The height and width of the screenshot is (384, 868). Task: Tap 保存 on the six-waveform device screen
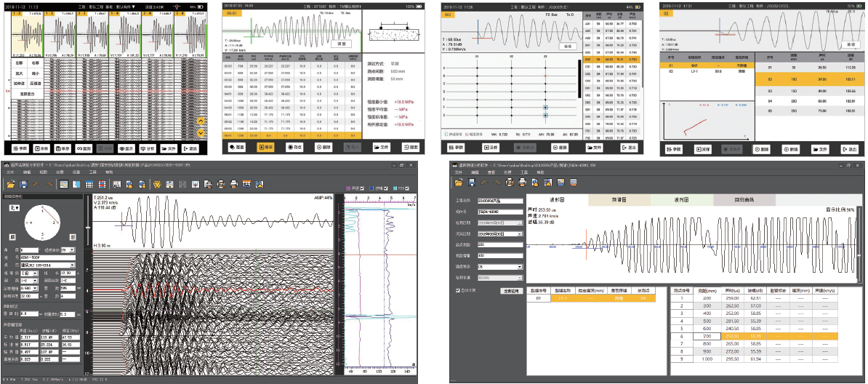tap(62, 148)
